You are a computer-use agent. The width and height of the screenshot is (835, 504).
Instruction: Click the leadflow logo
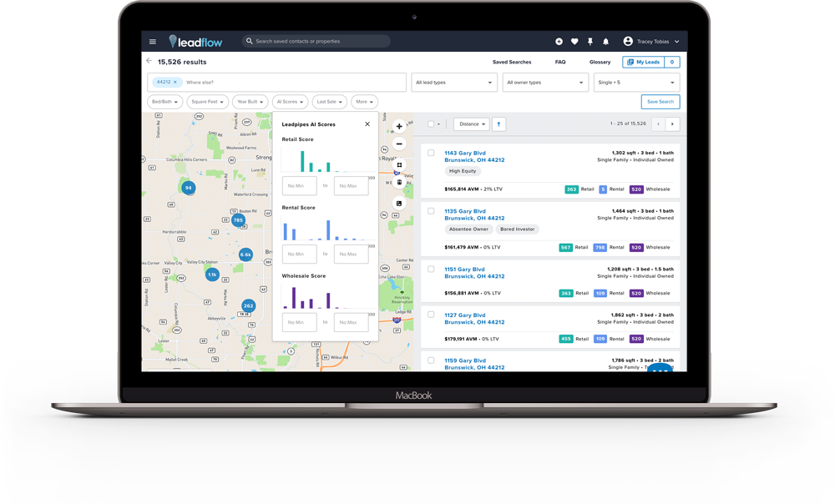tap(195, 42)
